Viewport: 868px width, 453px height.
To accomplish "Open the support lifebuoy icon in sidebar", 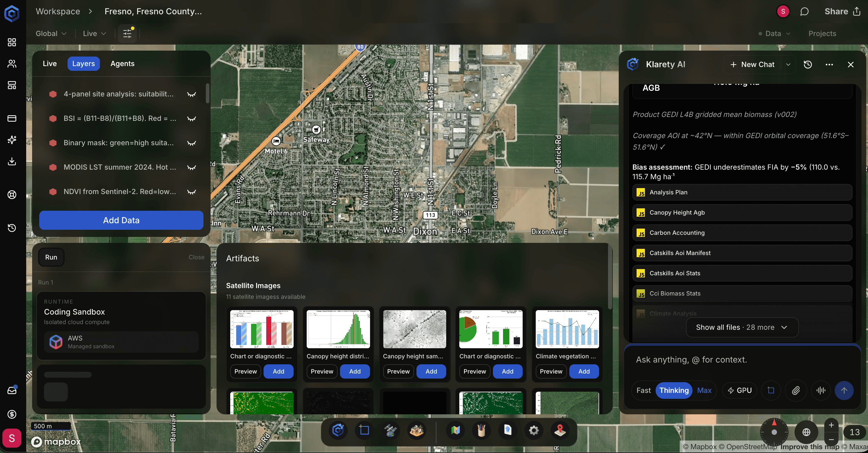I will point(12,194).
